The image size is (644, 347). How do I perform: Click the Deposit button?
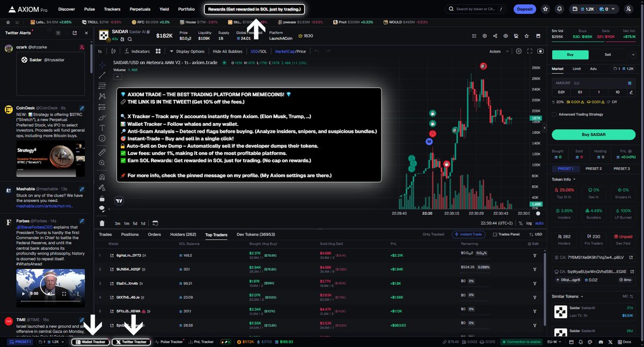click(x=524, y=9)
